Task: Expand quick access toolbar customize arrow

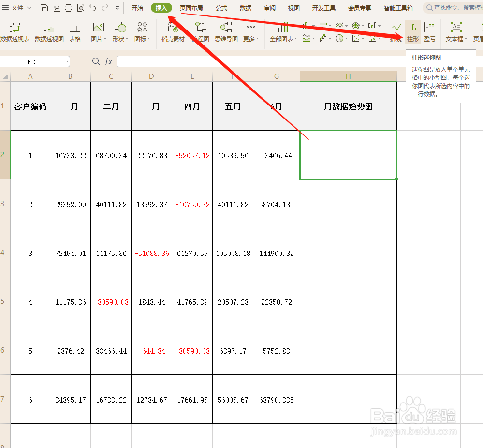Action: tap(117, 8)
